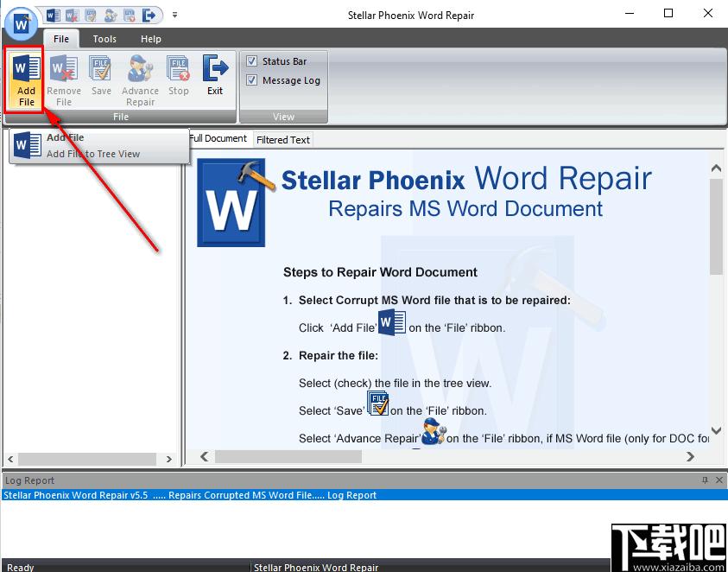The height and width of the screenshot is (572, 728).
Task: Click the Stop ribbon button
Action: 179,75
